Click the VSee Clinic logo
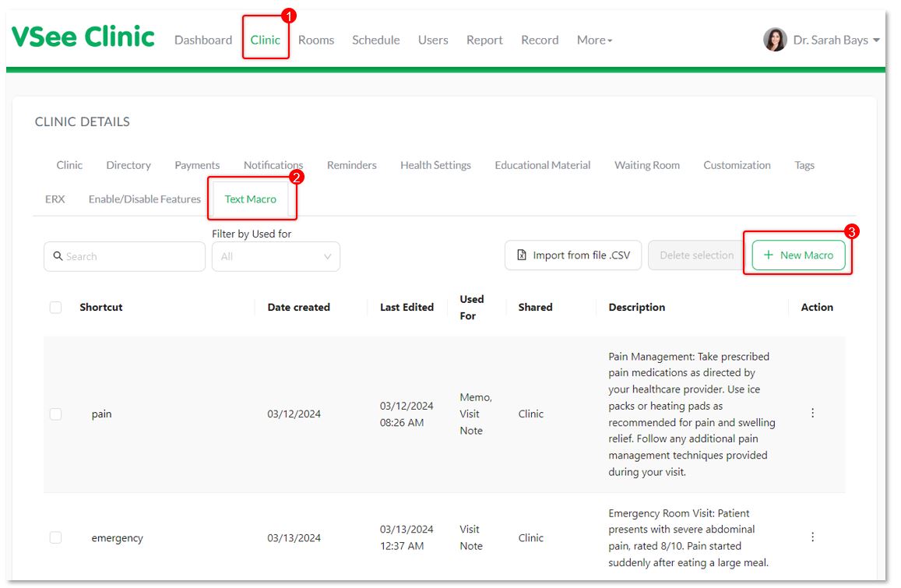Screen dimensions: 901x588 (83, 37)
